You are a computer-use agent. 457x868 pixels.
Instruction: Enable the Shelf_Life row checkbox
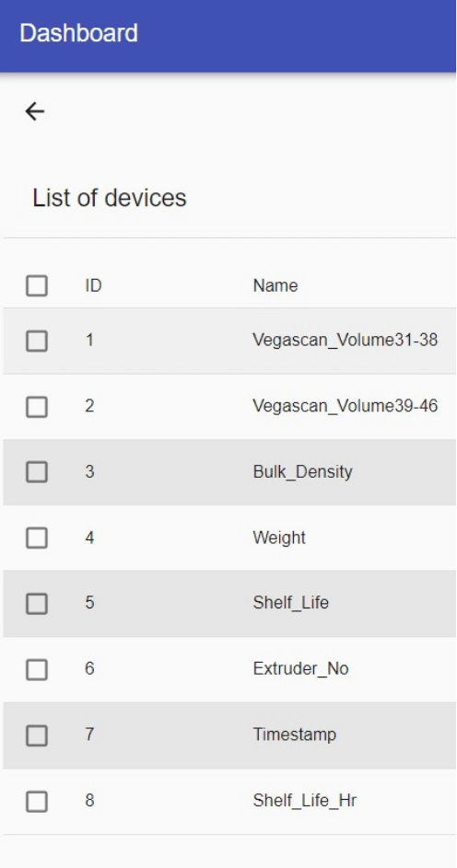click(x=37, y=604)
